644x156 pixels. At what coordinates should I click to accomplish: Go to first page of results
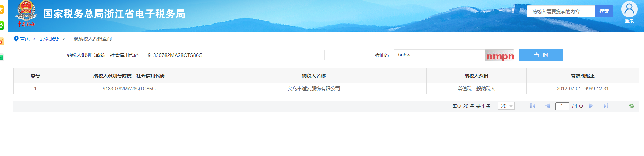[x=533, y=106]
